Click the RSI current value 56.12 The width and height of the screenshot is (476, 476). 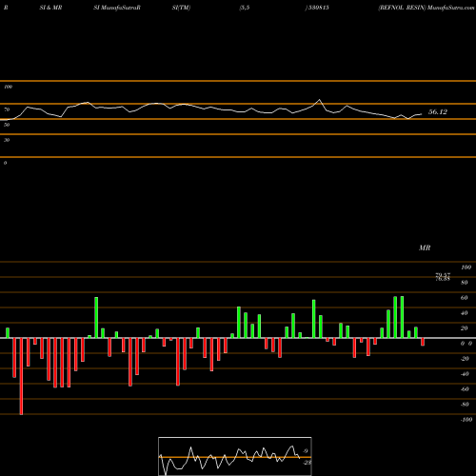point(438,111)
